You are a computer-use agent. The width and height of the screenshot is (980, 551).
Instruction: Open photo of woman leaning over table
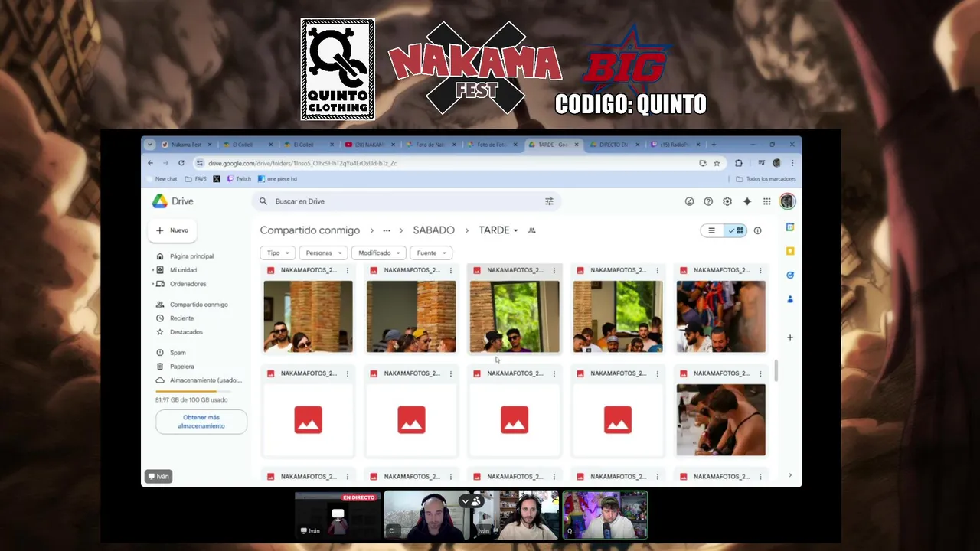click(720, 420)
